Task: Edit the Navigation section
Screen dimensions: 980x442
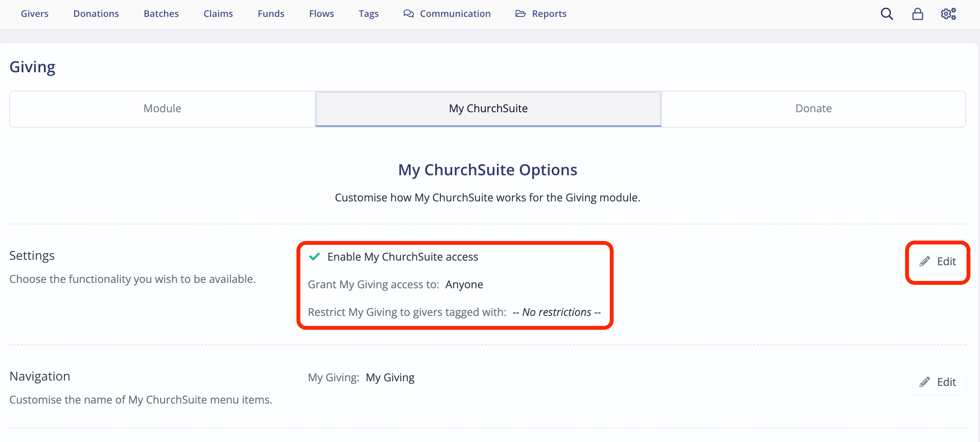Action: 937,382
